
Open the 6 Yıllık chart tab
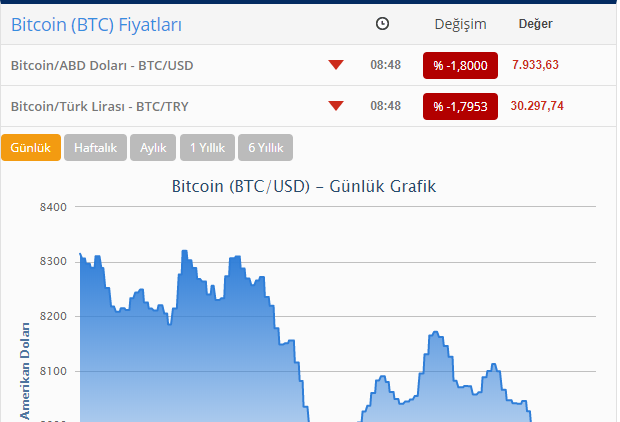265,148
